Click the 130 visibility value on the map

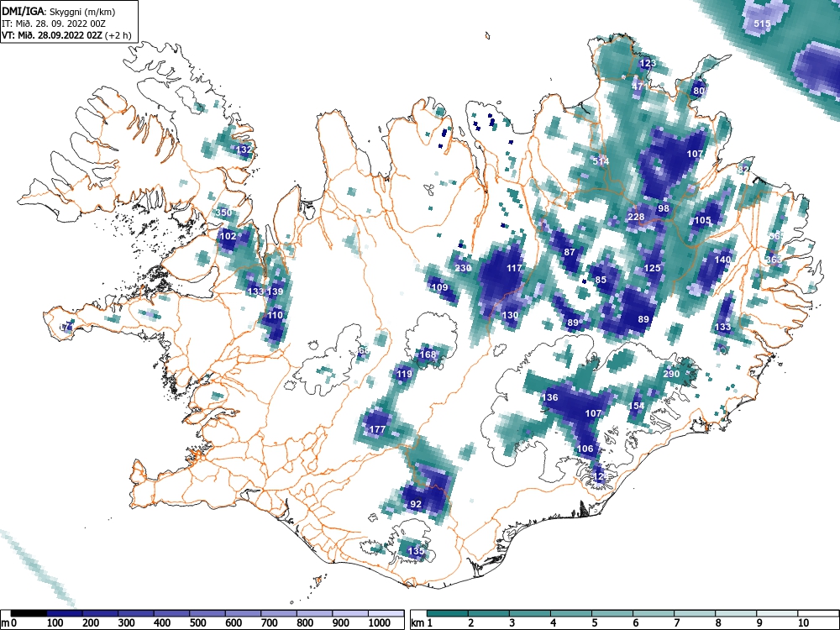[510, 315]
